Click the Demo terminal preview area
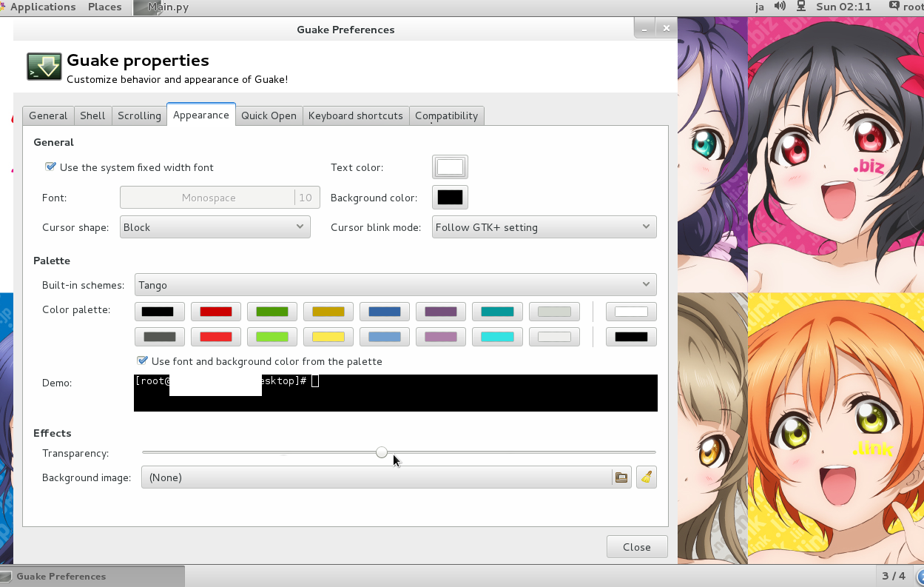This screenshot has width=924, height=587. click(x=396, y=393)
